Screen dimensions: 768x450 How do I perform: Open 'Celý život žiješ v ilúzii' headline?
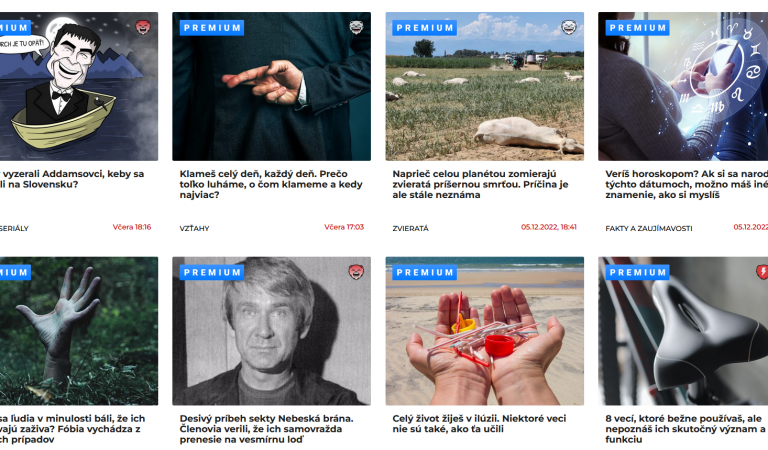[x=479, y=424]
